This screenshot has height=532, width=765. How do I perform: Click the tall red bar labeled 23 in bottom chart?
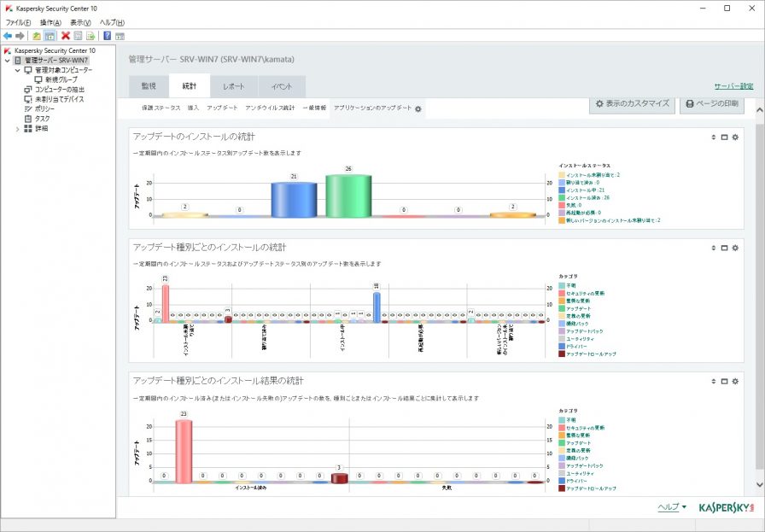(184, 452)
